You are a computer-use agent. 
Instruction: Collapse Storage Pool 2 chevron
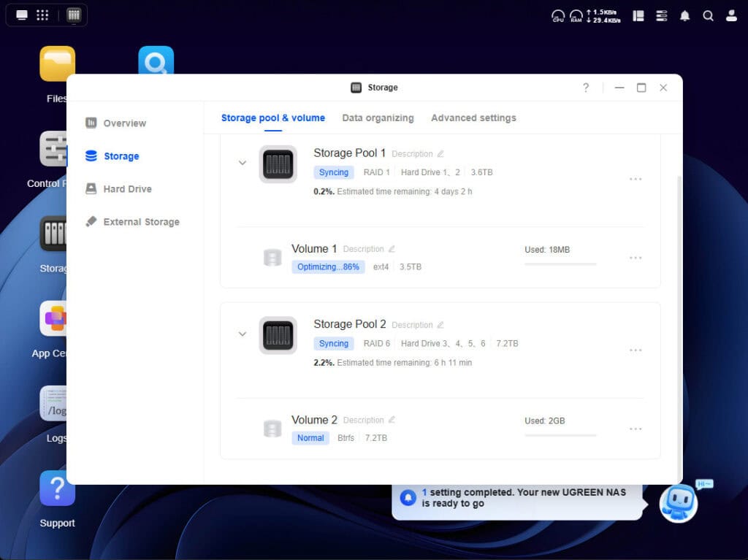(243, 334)
